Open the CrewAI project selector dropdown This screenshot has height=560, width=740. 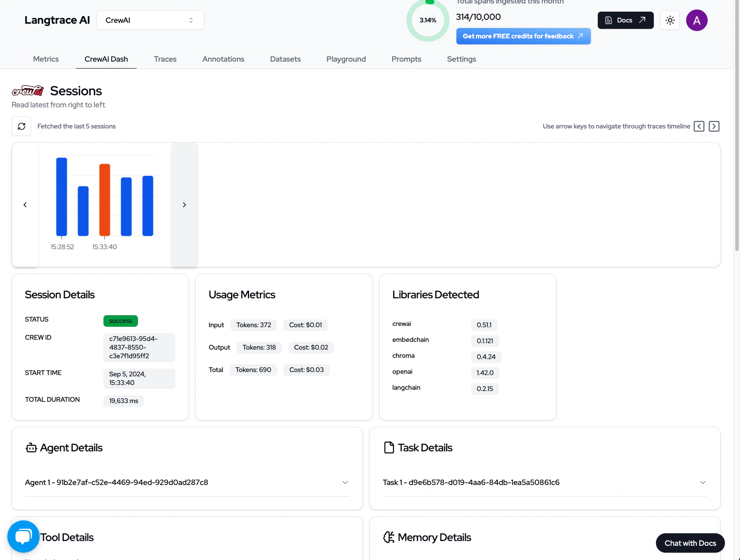click(x=150, y=20)
